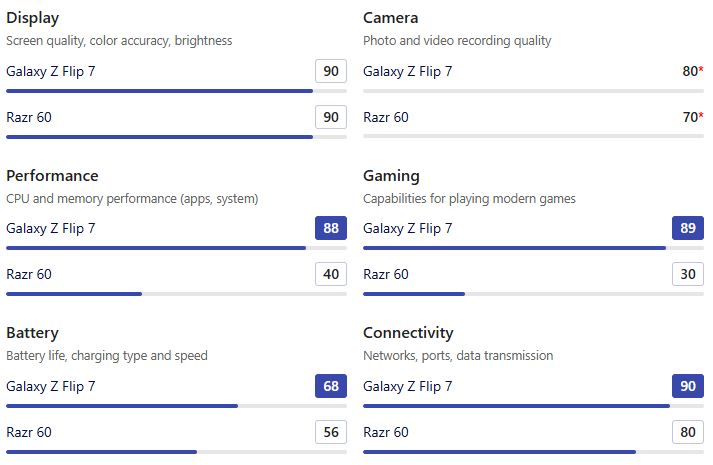Click the Gaming section heading

coord(391,176)
